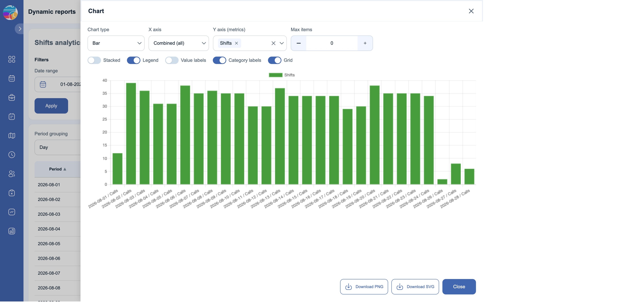
Task: Click the briefcase icon in the sidebar
Action: 12,97
